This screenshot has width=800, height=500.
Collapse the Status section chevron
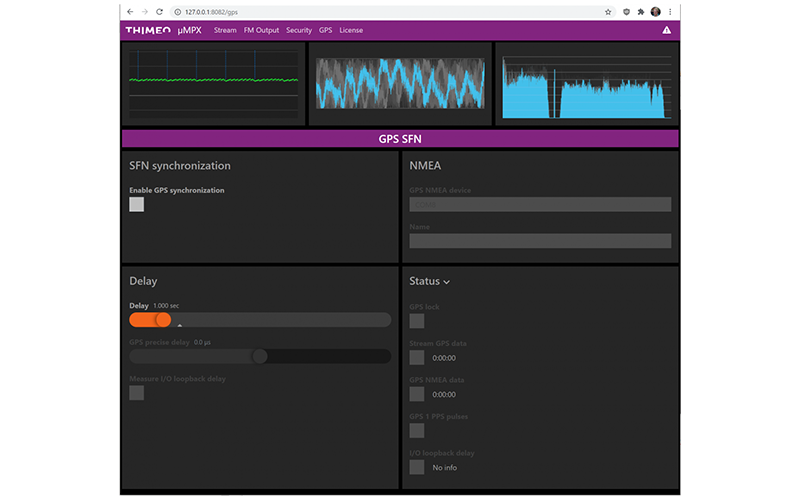446,282
